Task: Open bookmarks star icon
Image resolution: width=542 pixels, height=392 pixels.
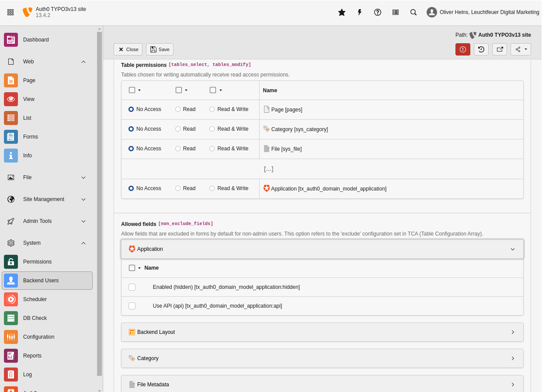Action: point(342,12)
